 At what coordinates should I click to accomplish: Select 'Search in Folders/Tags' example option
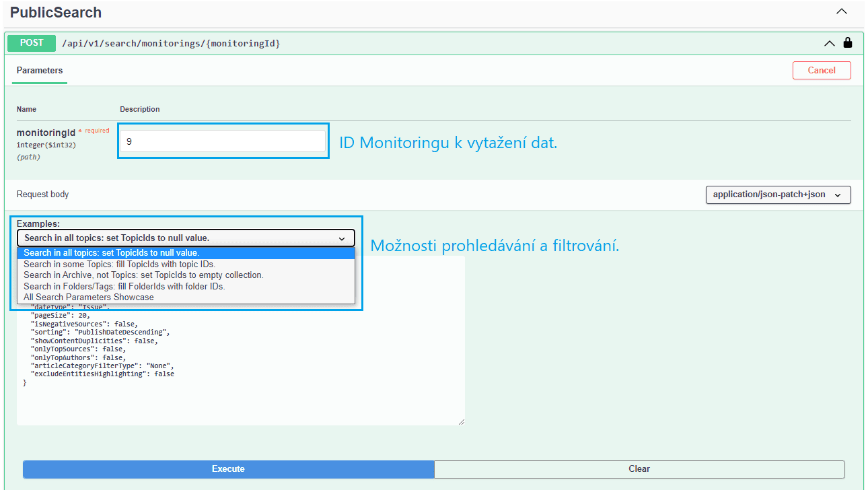click(x=186, y=286)
